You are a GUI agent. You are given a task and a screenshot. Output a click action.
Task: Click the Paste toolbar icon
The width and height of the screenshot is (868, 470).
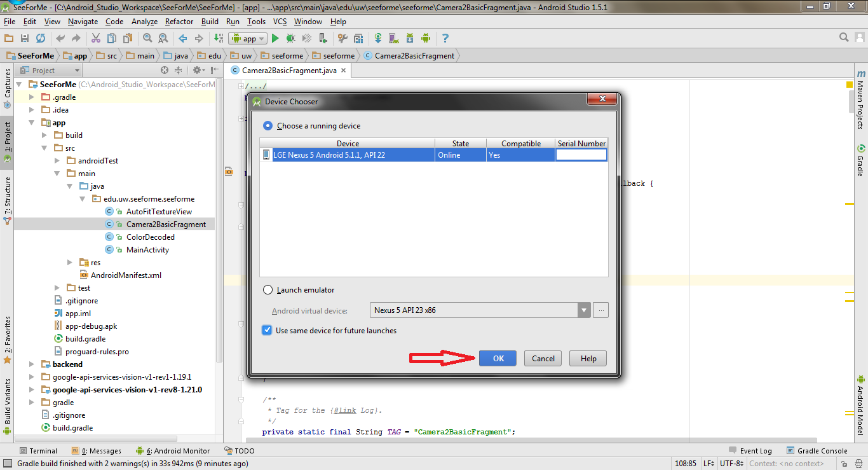[x=127, y=38]
